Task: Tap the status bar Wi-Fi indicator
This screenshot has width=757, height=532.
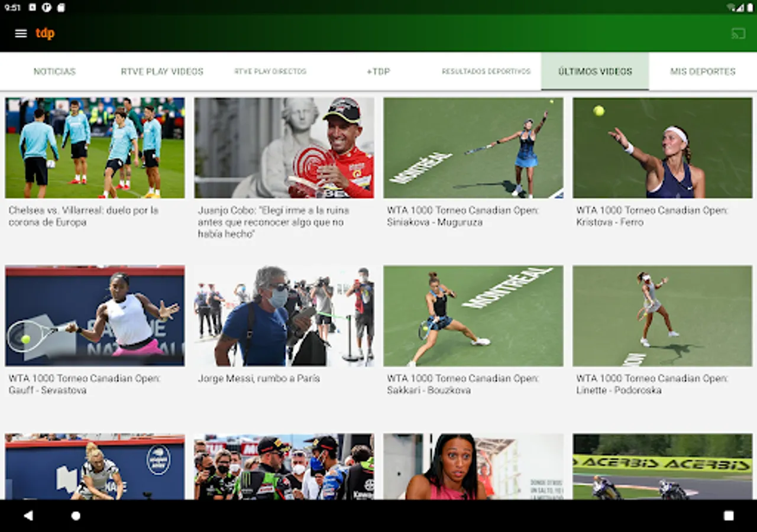Action: coord(732,8)
